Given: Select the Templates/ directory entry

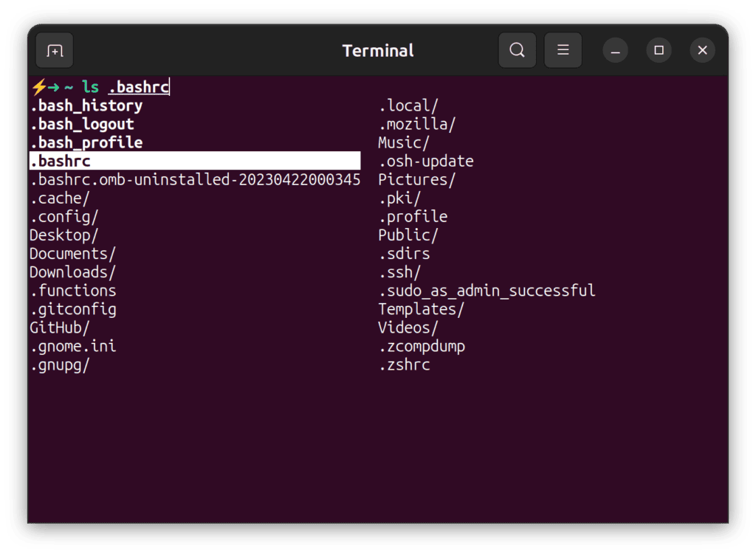Looking at the screenshot, I should tap(421, 308).
